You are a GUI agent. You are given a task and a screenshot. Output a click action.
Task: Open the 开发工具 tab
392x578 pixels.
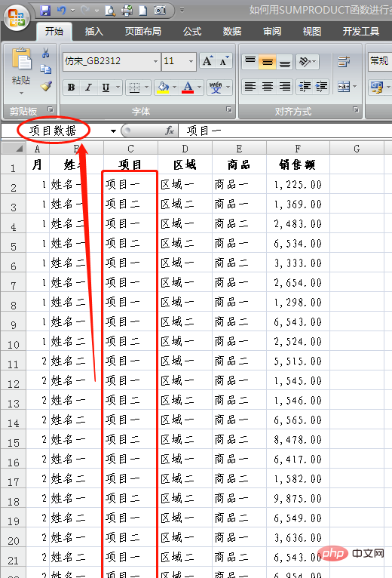(361, 32)
